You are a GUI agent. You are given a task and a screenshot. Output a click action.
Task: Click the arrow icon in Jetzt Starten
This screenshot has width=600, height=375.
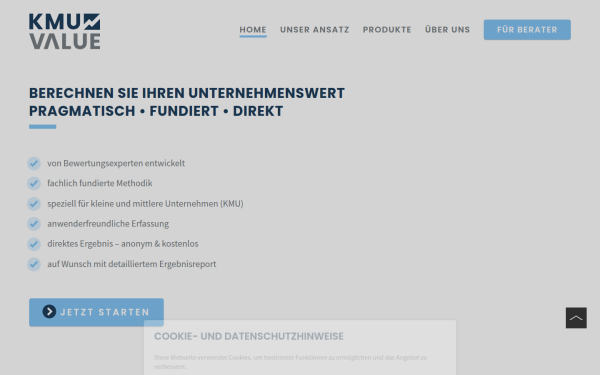pos(49,311)
